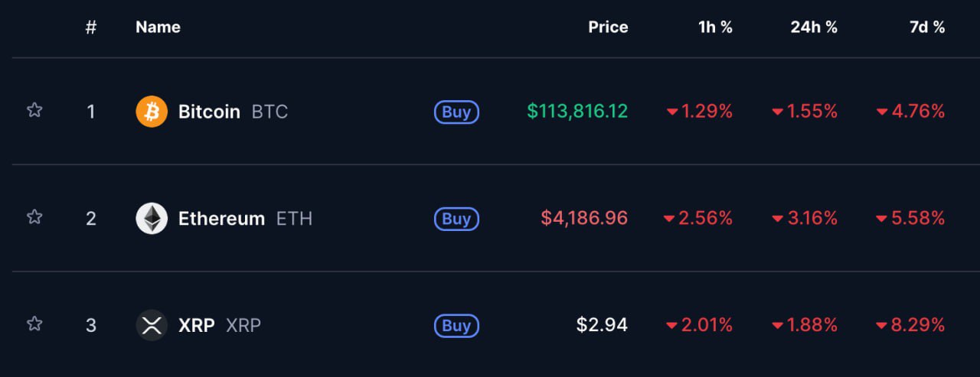Screen dimensions: 980x377
Task: Sort by the 24h % column header
Action: pos(814,28)
